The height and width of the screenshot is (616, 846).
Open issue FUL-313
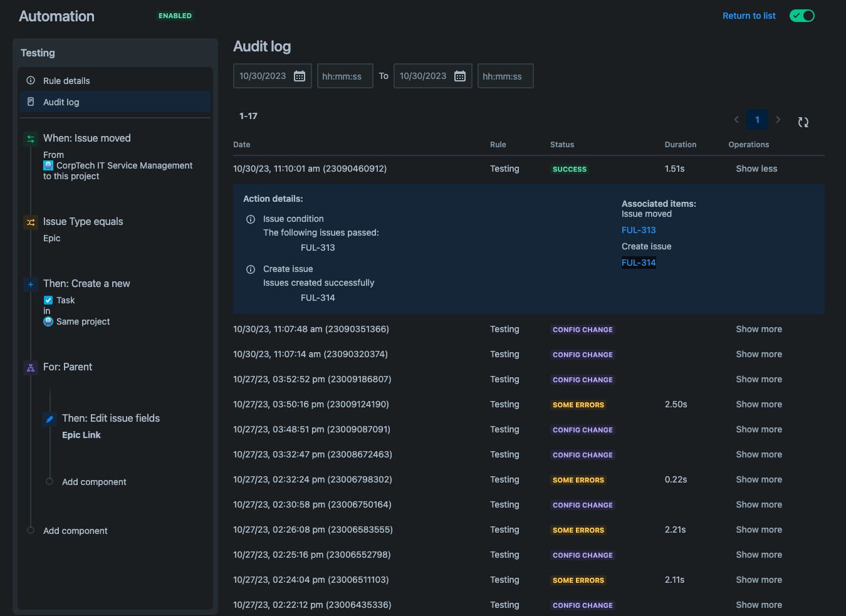point(639,230)
